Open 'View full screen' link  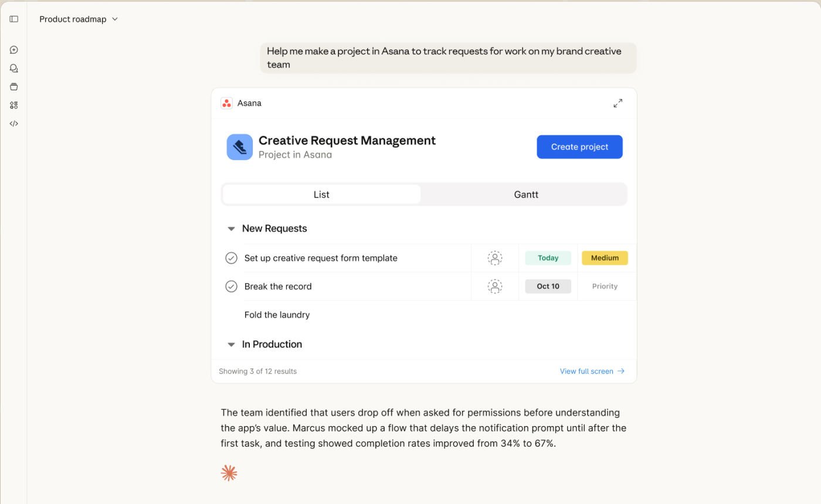(592, 371)
